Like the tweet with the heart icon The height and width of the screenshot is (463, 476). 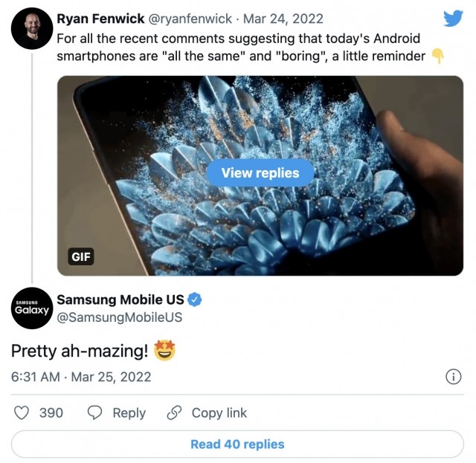[22, 412]
